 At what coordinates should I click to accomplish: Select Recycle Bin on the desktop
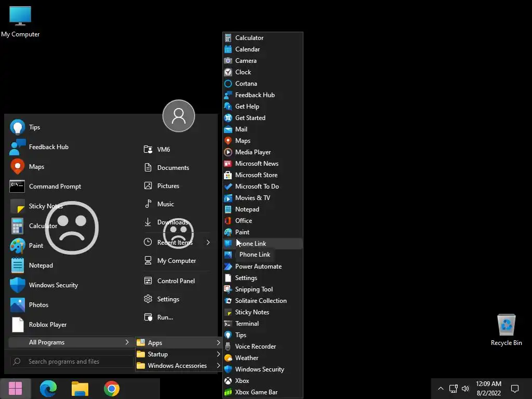point(506,330)
